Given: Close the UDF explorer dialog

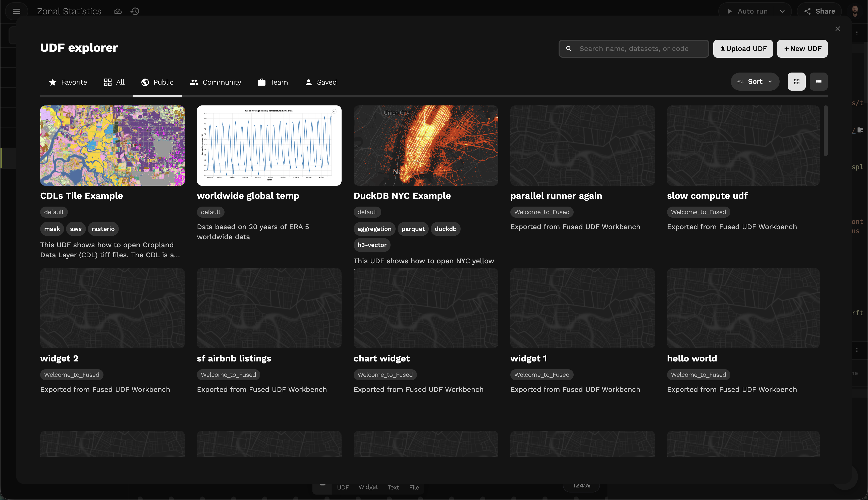Looking at the screenshot, I should pyautogui.click(x=838, y=29).
